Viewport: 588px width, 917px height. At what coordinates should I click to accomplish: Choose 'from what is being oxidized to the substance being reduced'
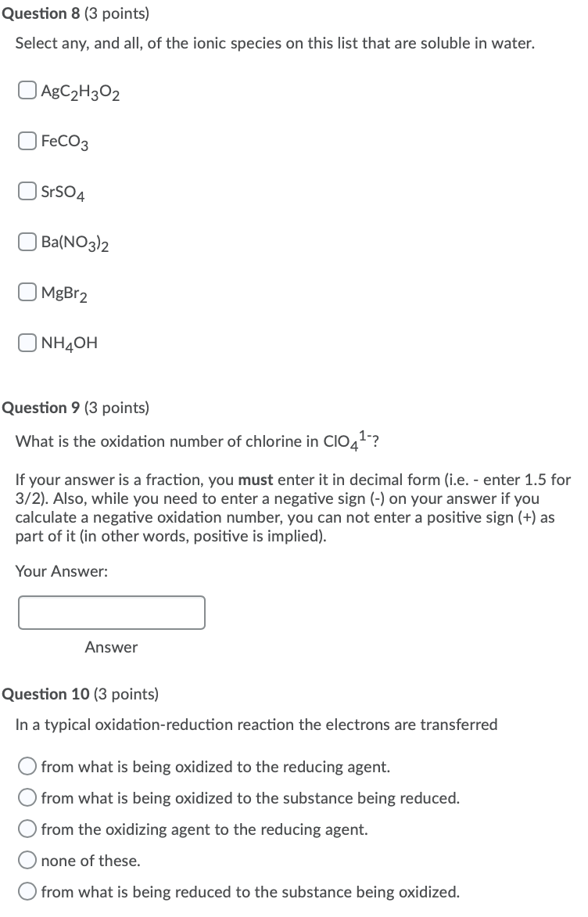[27, 797]
